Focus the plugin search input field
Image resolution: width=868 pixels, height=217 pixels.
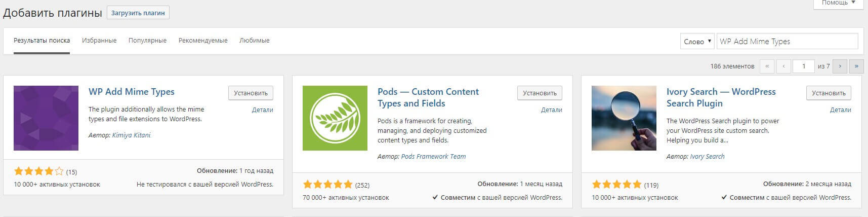(788, 42)
